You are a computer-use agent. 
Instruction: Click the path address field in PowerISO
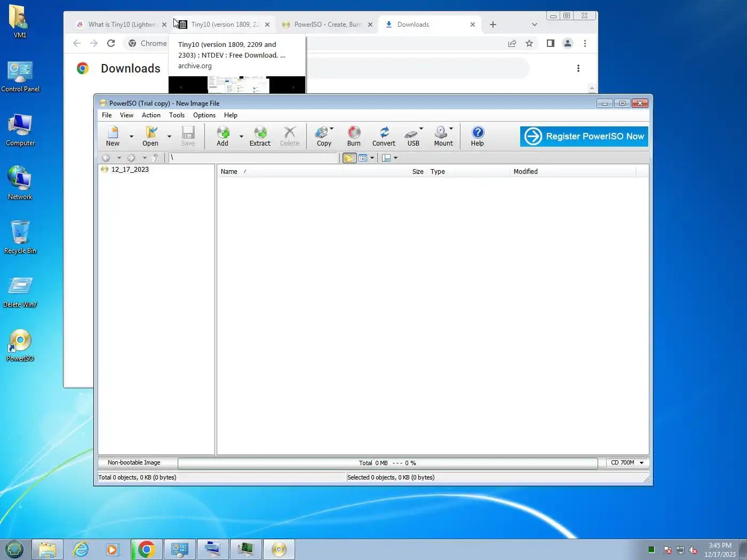click(253, 158)
